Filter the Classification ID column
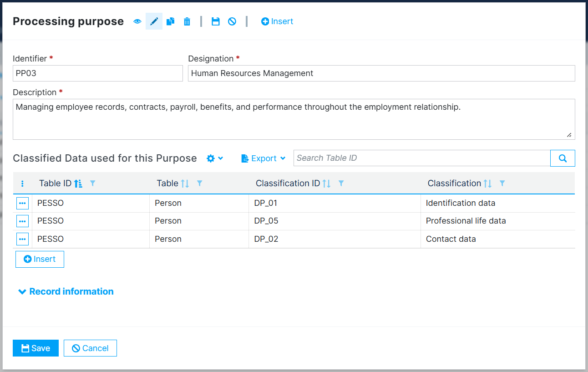 [x=341, y=183]
